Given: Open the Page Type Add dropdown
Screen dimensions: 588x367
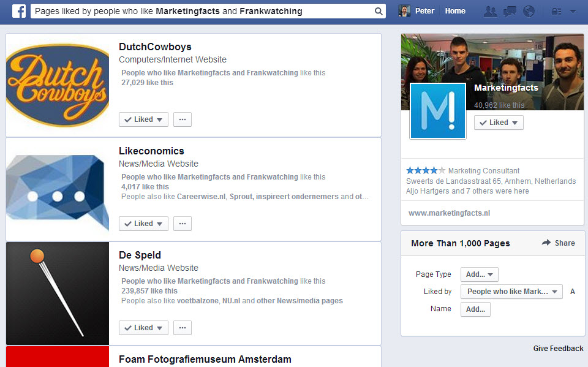Looking at the screenshot, I should (x=479, y=274).
